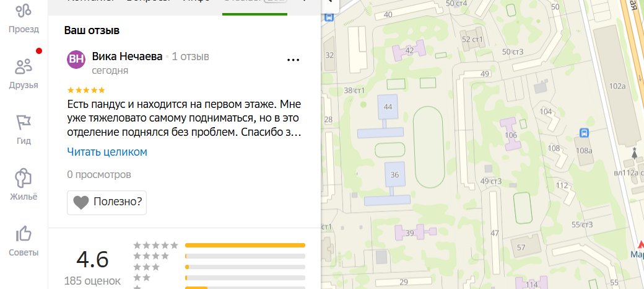Select building 39 on the map

pos(409,233)
